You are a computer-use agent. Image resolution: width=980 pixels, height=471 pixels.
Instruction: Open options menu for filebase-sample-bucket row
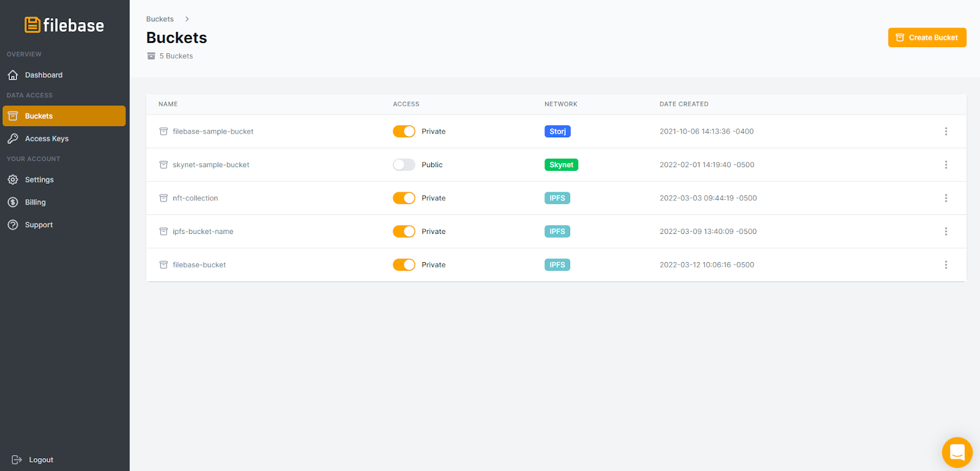pyautogui.click(x=946, y=132)
